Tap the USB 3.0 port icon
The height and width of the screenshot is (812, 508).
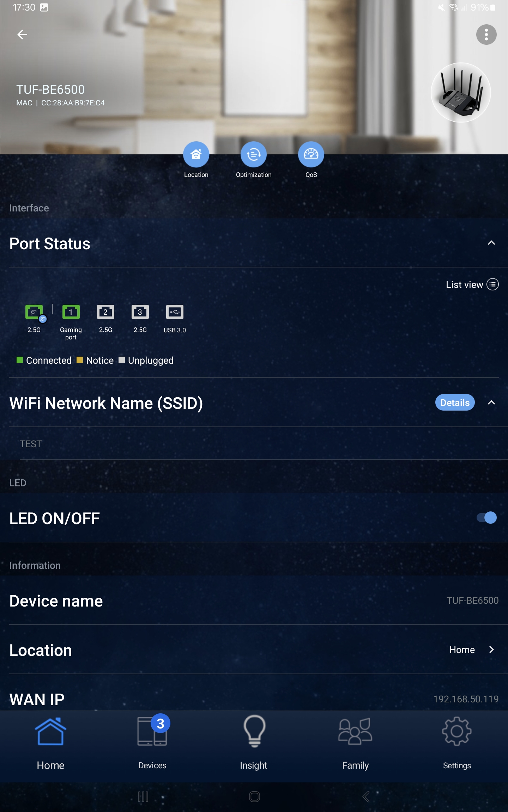tap(175, 312)
